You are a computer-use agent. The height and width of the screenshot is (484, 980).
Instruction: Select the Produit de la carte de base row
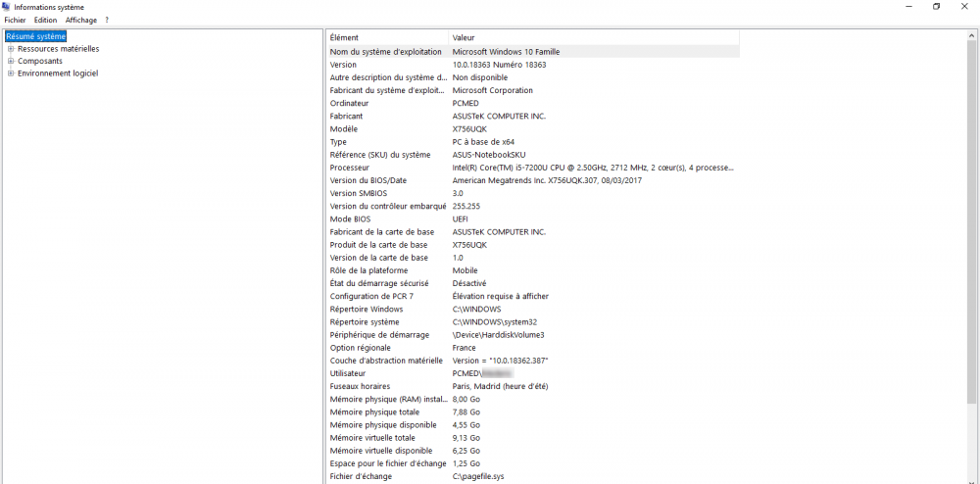[x=533, y=245]
